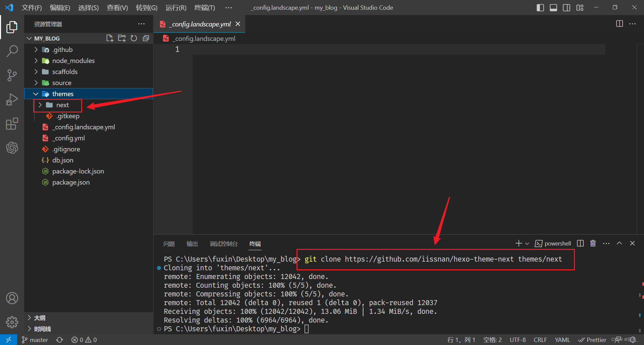Screen dimensions: 644x345
Task: Change UTF-8 file encoding
Action: 518,340
